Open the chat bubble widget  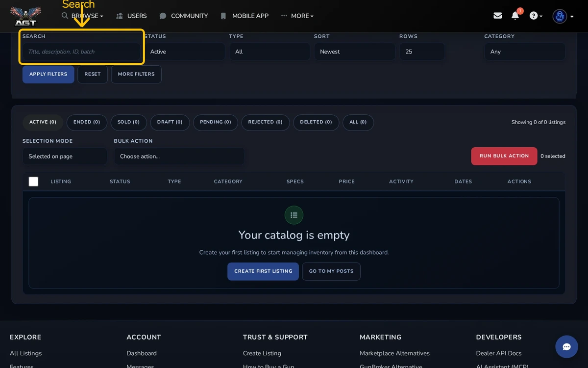566,347
